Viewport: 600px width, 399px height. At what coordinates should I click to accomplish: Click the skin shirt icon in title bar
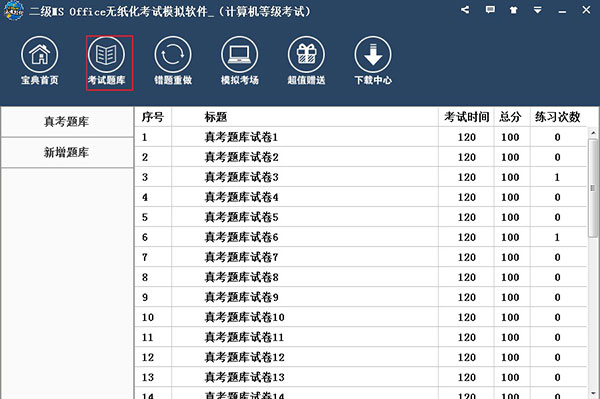514,10
